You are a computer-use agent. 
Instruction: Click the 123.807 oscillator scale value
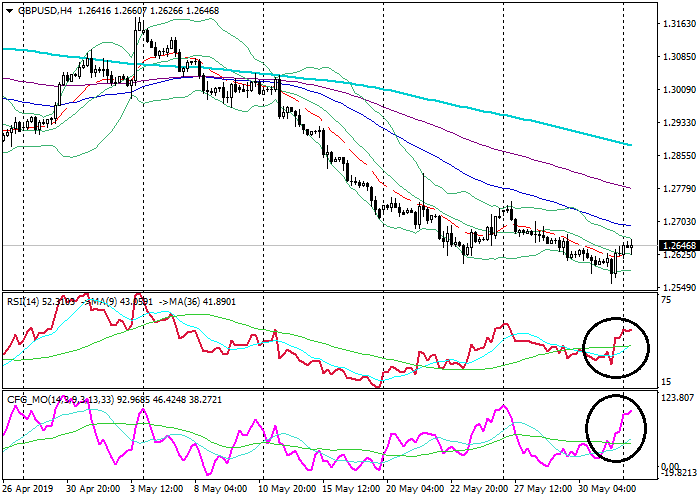[x=676, y=399]
